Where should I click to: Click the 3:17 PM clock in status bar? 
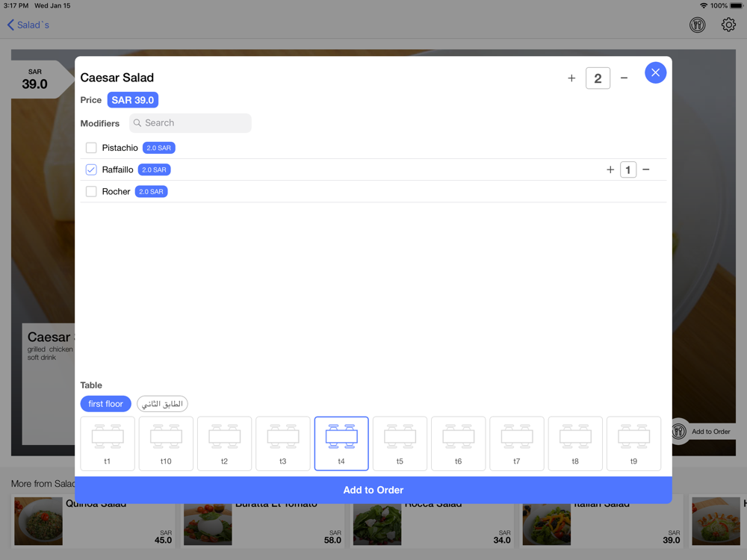click(16, 6)
